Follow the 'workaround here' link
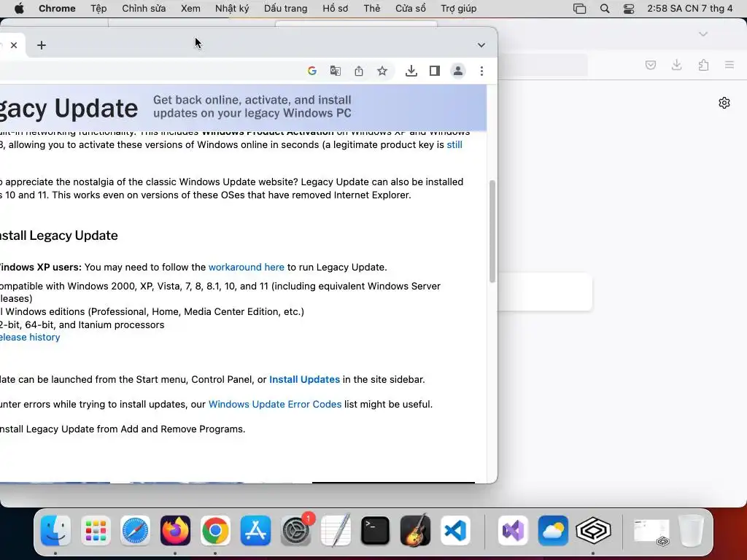Image resolution: width=747 pixels, height=560 pixels. click(x=247, y=267)
